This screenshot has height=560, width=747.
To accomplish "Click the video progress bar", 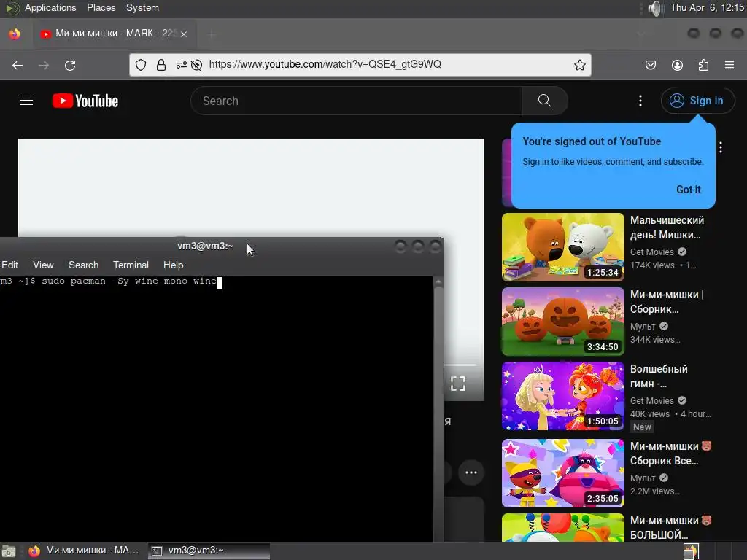I will 460,365.
